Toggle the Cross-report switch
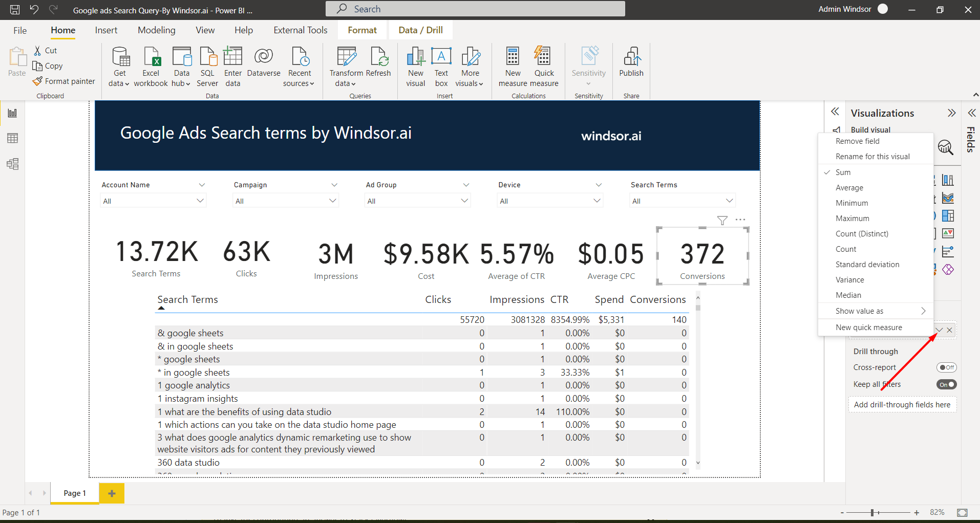Viewport: 980px width, 523px height. pyautogui.click(x=947, y=367)
